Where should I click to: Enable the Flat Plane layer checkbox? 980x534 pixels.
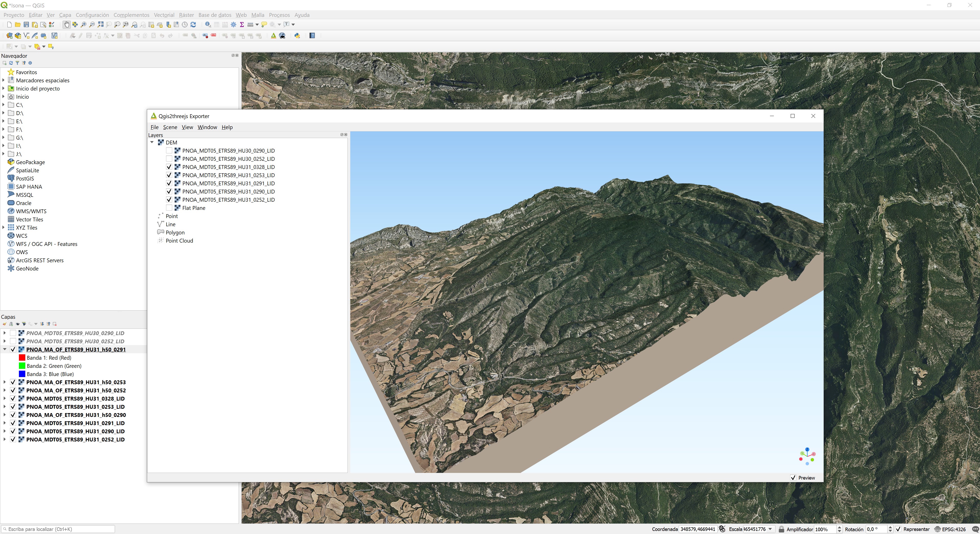169,208
